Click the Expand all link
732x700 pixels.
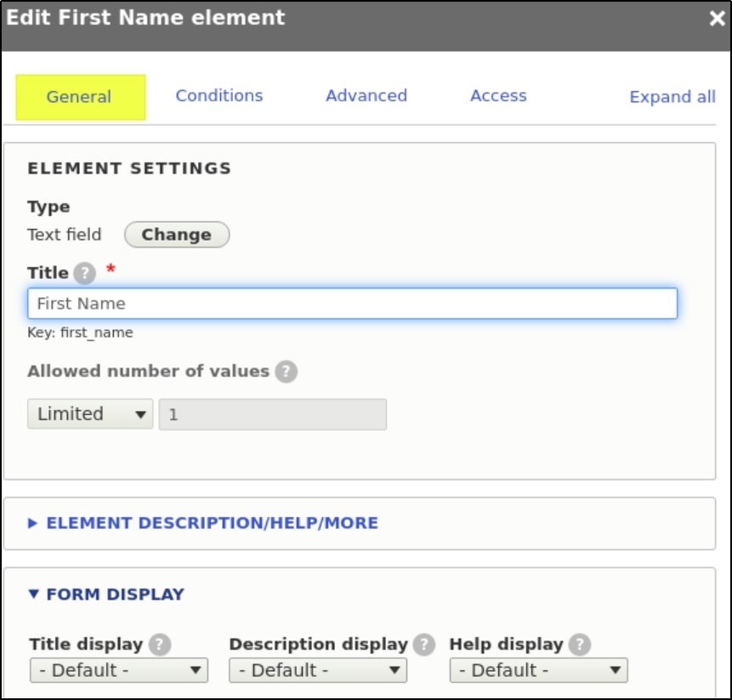672,97
